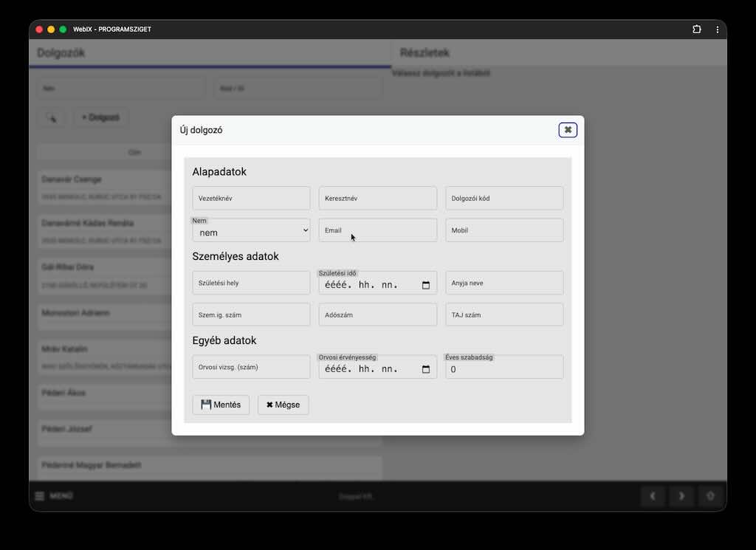Click the up arrow button in footer
This screenshot has width=756, height=550.
(x=710, y=496)
